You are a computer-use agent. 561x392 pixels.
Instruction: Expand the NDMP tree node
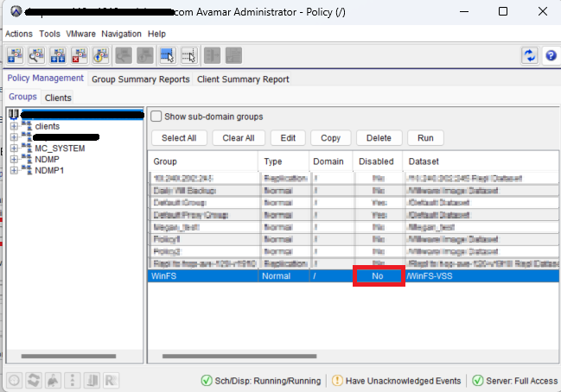click(14, 159)
